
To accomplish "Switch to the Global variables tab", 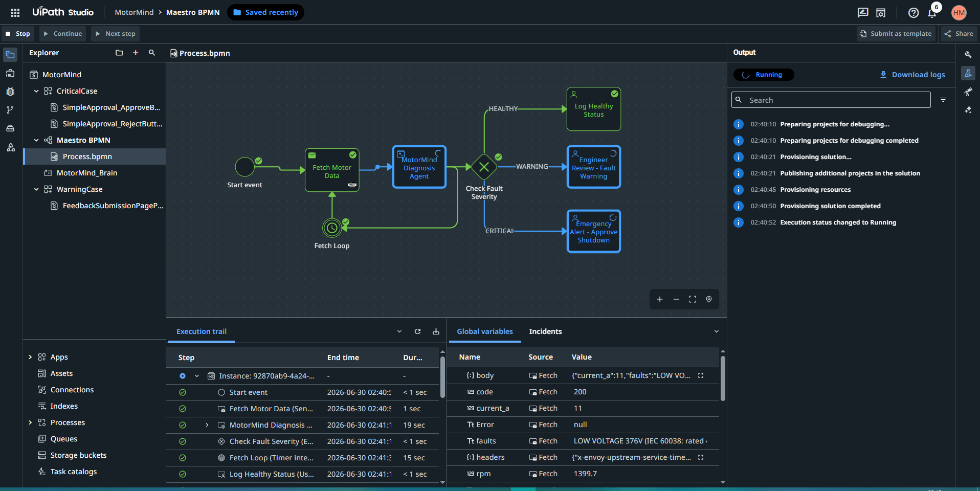I will pos(485,331).
